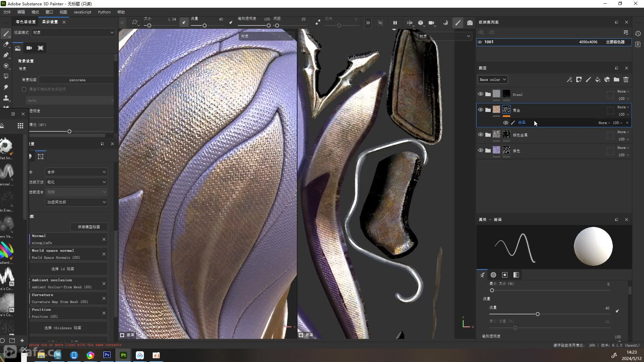This screenshot has height=362, width=644.
Task: Click the white material preview sphere
Action: click(x=593, y=246)
